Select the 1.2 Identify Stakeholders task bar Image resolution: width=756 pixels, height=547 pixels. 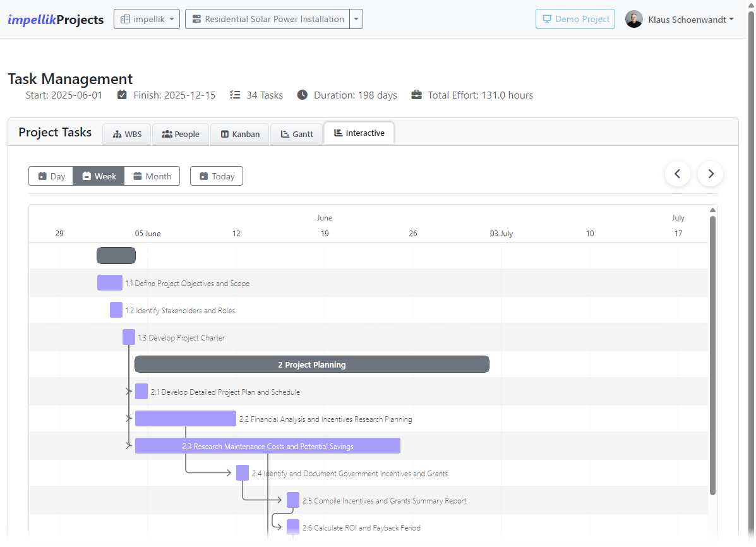point(116,310)
